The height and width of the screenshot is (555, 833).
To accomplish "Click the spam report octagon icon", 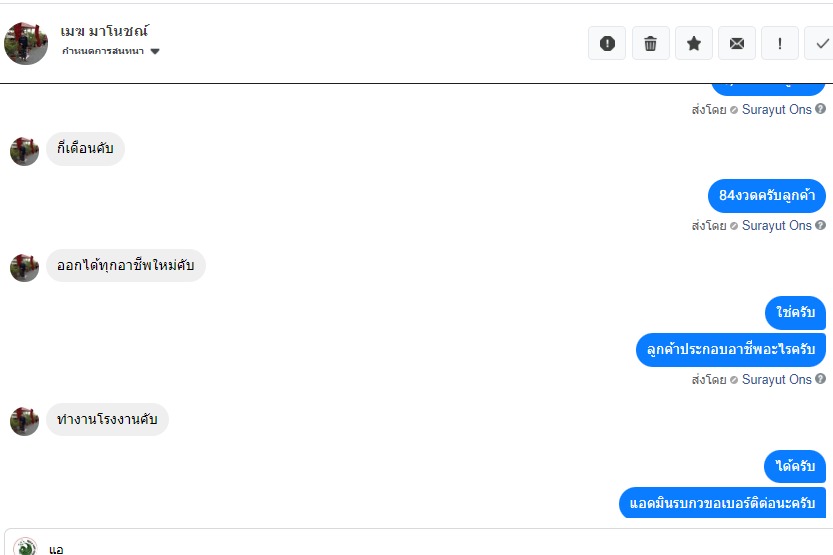I will point(607,43).
